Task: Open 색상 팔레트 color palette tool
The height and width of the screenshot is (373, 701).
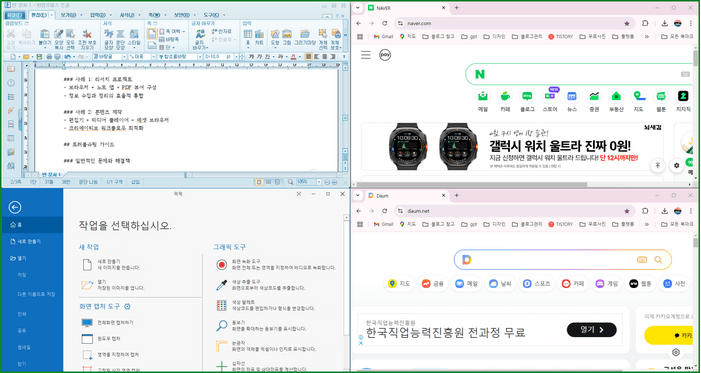Action: (222, 305)
